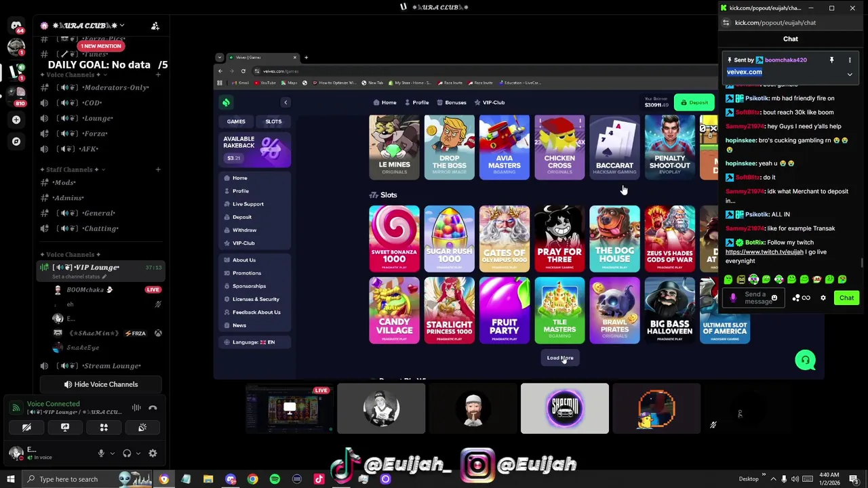868x488 pixels.
Task: Open Discord direct messages home icon
Action: pos(16,26)
